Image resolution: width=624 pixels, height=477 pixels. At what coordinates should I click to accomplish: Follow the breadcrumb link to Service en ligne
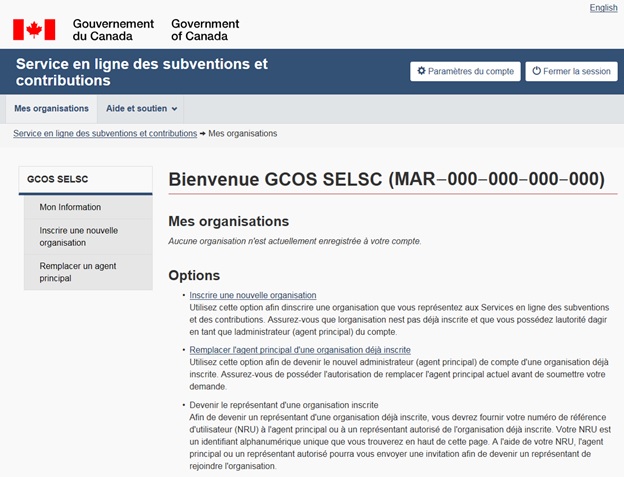pyautogui.click(x=105, y=133)
